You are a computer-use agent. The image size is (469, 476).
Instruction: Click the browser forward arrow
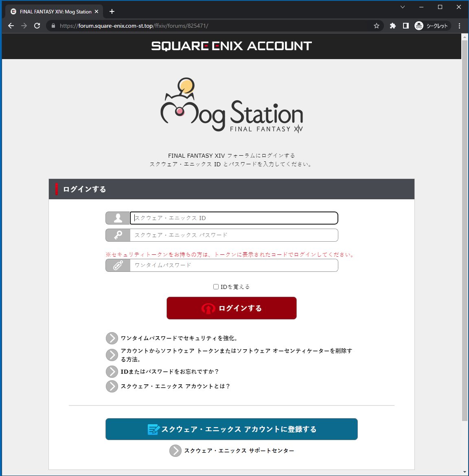tap(24, 26)
